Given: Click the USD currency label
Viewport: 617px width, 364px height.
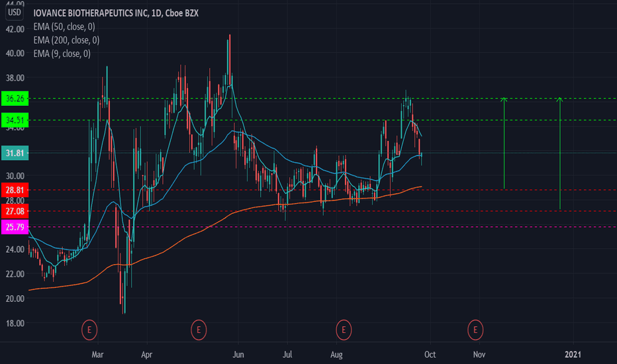Looking at the screenshot, I should point(15,12).
